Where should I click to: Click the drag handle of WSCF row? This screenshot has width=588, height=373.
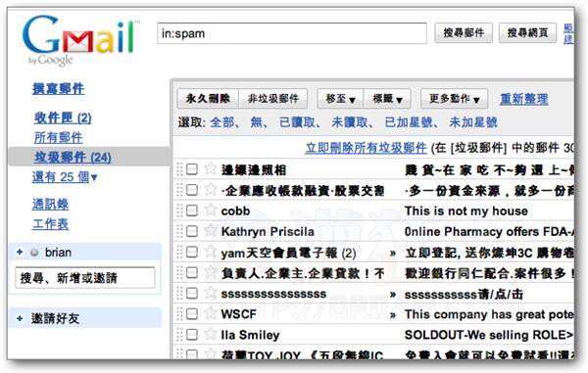click(x=179, y=313)
